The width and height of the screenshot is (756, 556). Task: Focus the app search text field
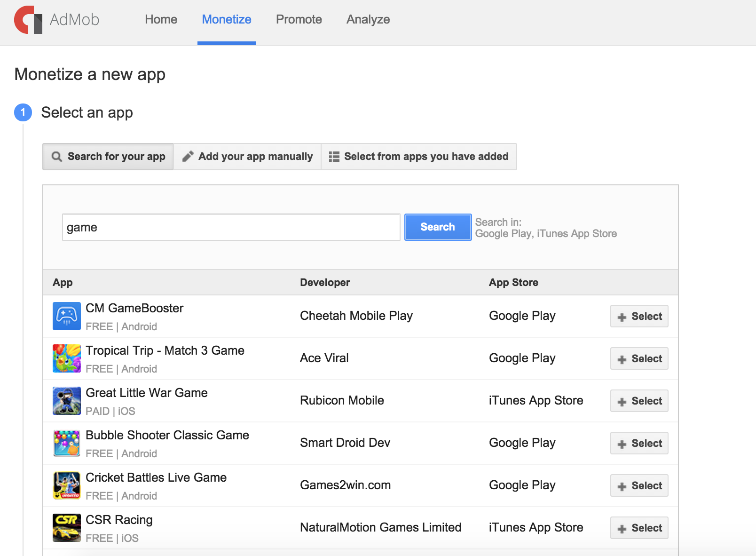[x=231, y=227]
